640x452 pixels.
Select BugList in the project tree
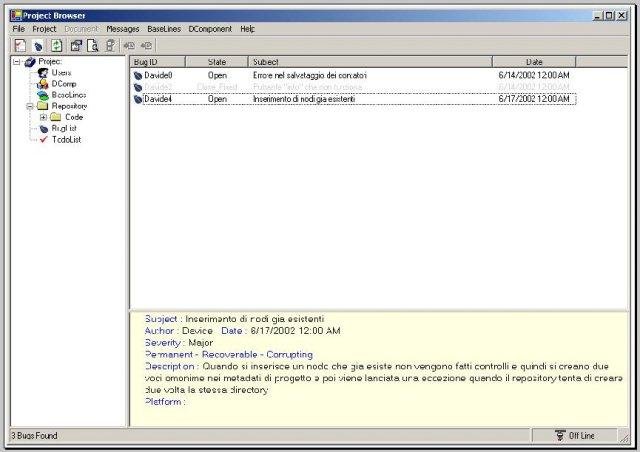64,128
